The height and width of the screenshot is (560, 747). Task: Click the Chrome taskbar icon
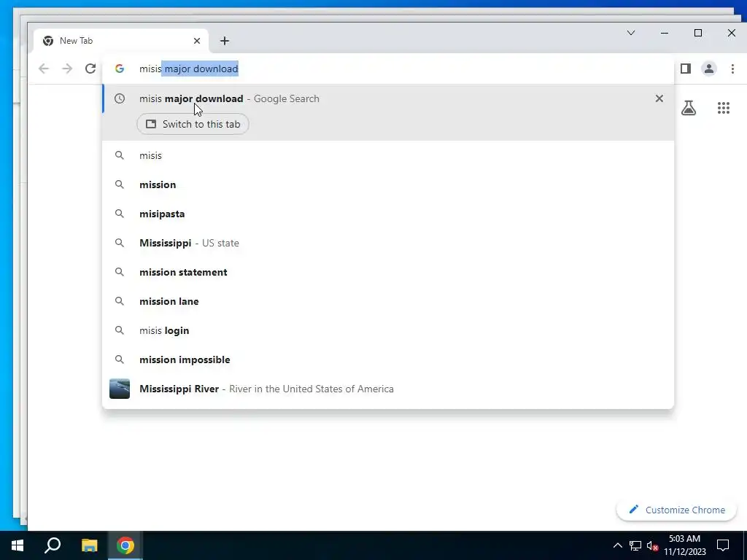click(125, 545)
